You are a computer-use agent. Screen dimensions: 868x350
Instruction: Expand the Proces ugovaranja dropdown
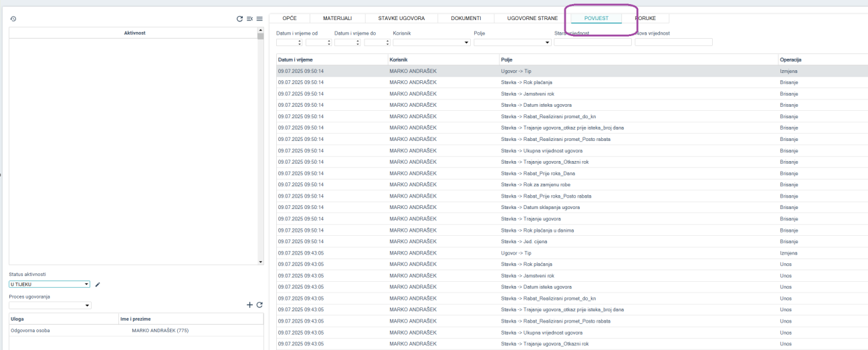(x=49, y=306)
